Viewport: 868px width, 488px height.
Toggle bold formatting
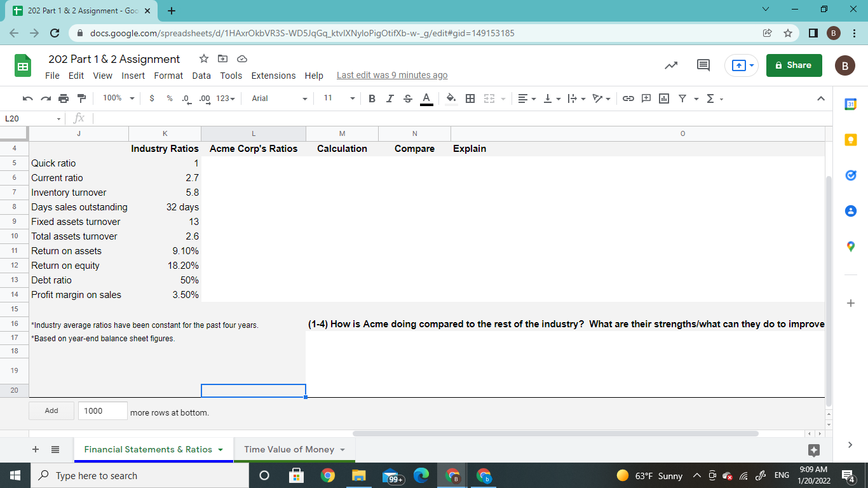tap(372, 98)
